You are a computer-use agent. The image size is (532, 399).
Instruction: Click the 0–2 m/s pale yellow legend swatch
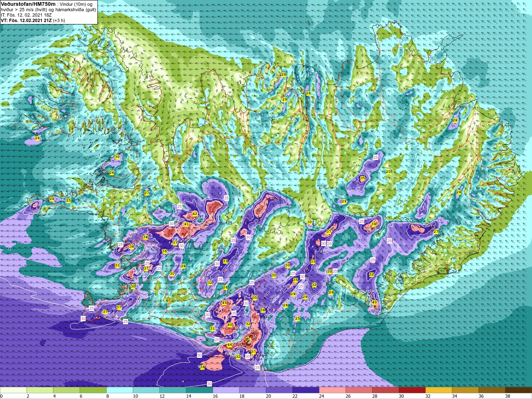click(13, 391)
